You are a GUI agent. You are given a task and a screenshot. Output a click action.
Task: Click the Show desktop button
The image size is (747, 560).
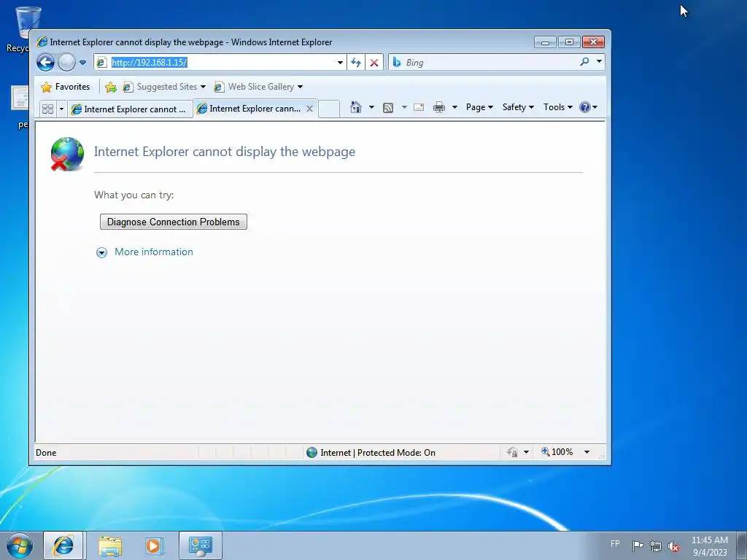pos(742,545)
